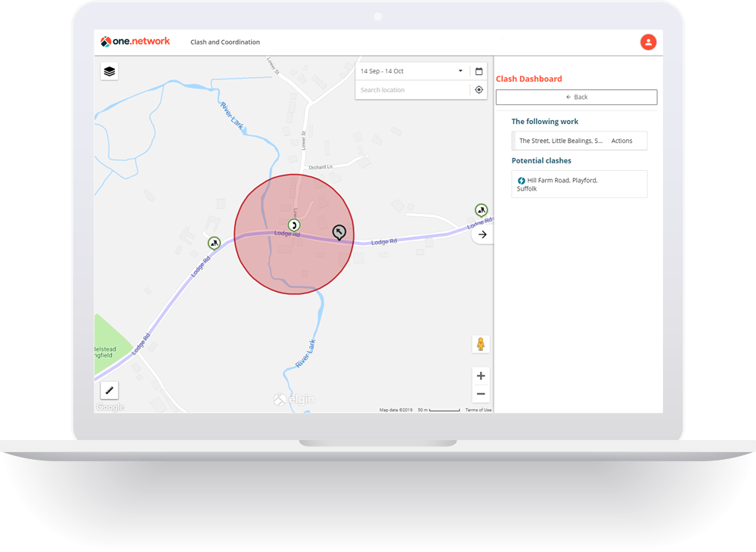This screenshot has height=552, width=756.
Task: Zoom in on the map
Action: click(x=480, y=376)
